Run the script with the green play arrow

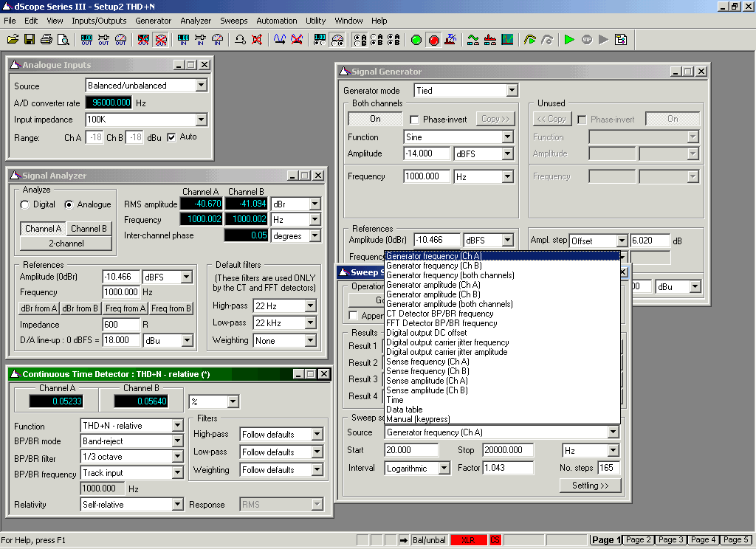tap(569, 40)
